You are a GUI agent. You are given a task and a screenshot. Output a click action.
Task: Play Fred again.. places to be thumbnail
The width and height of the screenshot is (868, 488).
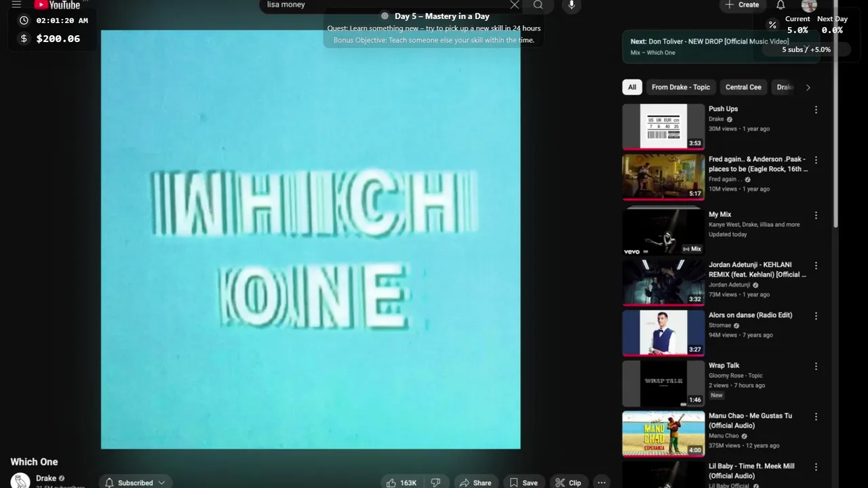point(663,177)
